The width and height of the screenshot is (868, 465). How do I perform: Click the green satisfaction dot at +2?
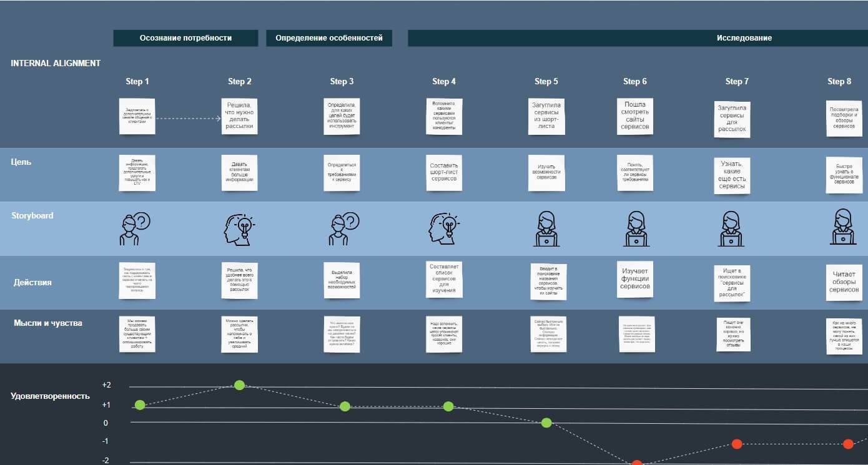(x=239, y=385)
